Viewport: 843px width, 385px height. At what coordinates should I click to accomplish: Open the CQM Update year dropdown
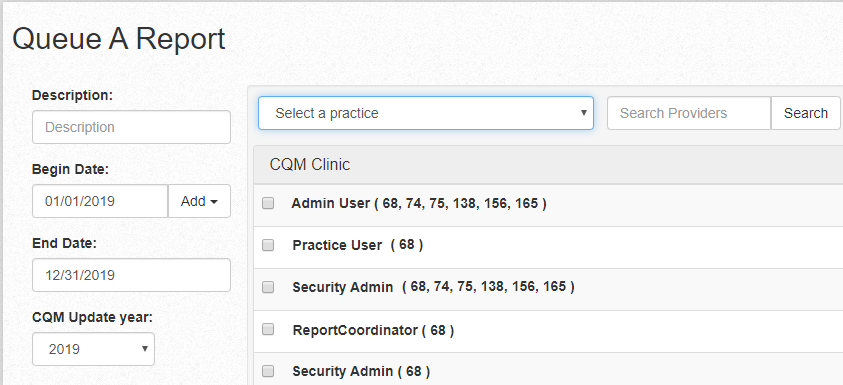pyautogui.click(x=94, y=349)
